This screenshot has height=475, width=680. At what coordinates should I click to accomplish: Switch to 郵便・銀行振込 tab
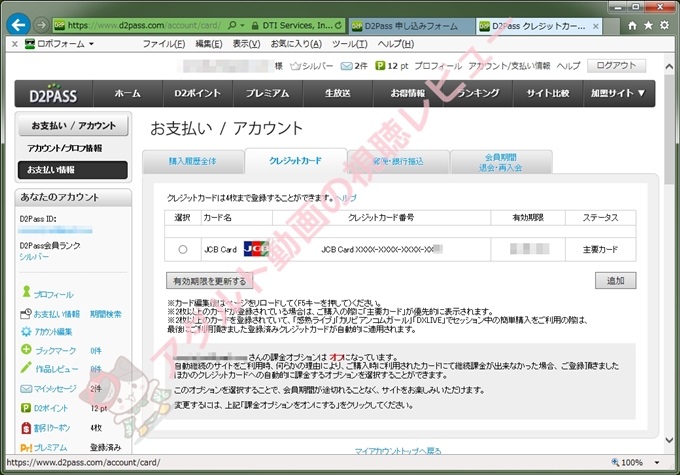[x=398, y=161]
